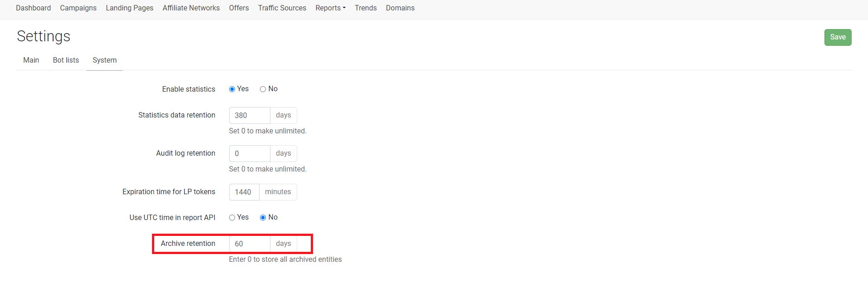Screen dimensions: 868x299
Task: Set Enable statistics to Yes
Action: tap(232, 89)
